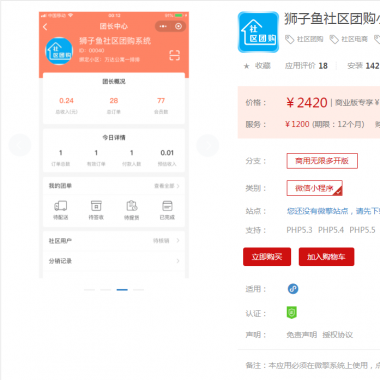This screenshot has height=380, width=380.
Task: Click the 今日详情 section heading
Action: click(x=114, y=138)
